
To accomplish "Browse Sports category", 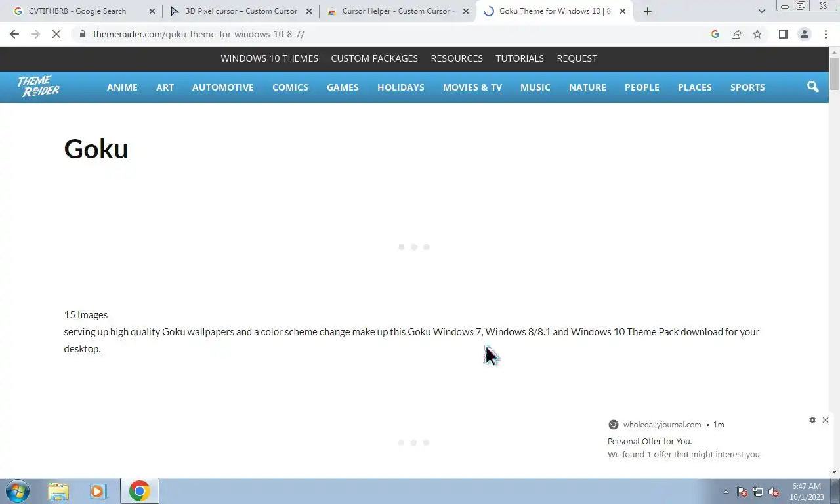I will point(747,87).
